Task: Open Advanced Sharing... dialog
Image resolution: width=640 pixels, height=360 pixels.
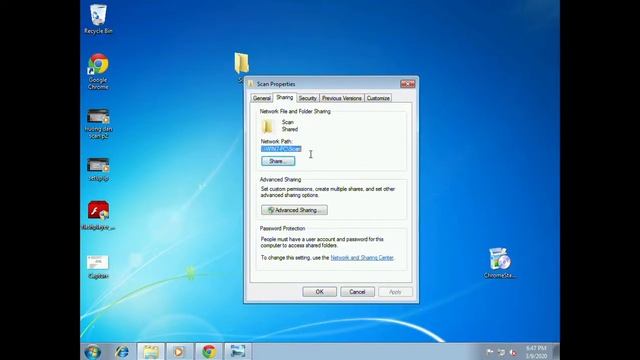Action: 294,210
